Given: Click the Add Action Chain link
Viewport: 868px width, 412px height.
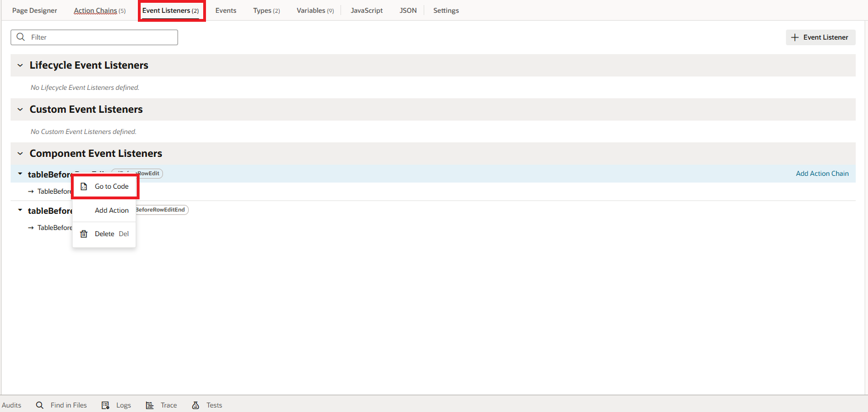Looking at the screenshot, I should [822, 174].
